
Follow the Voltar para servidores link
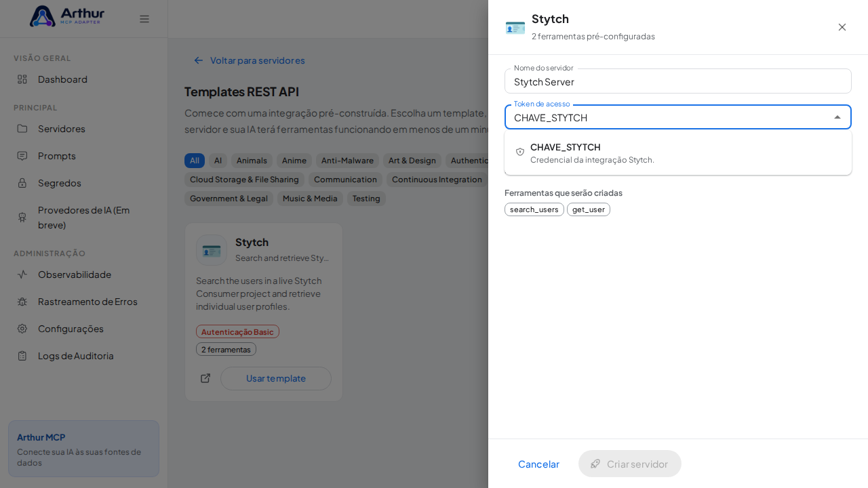[x=249, y=60]
